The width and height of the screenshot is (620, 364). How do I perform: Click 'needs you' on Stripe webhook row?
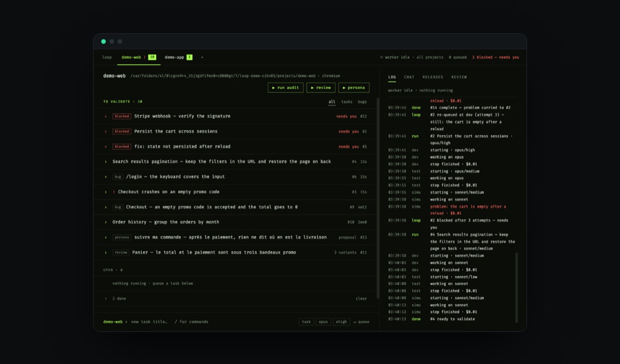click(347, 117)
